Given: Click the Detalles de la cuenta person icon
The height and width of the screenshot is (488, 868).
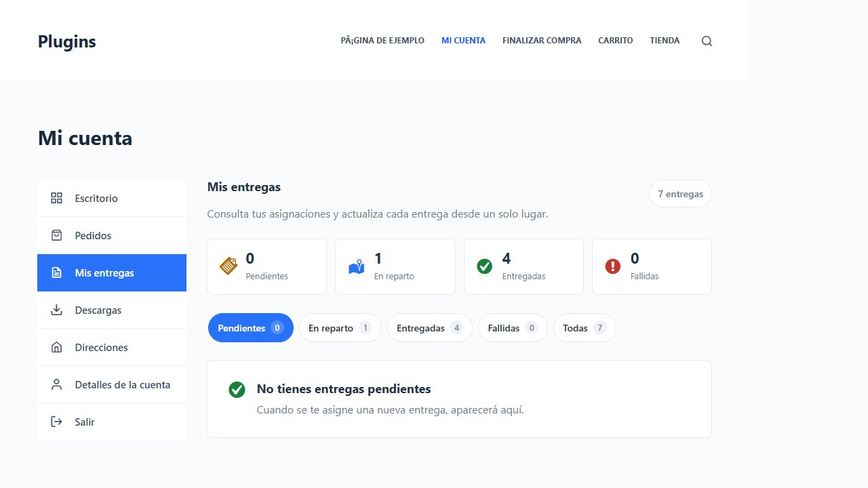Looking at the screenshot, I should 57,384.
